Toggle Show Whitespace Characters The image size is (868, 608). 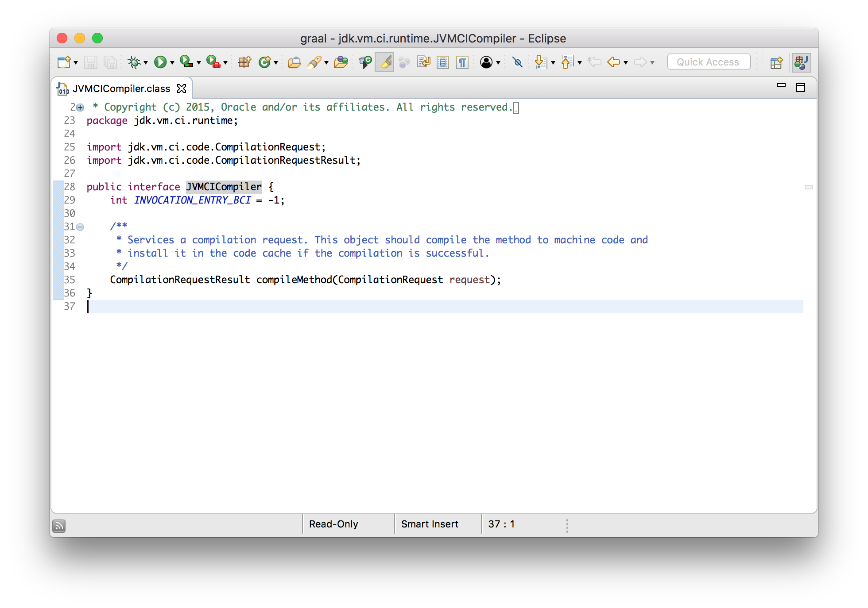pyautogui.click(x=462, y=62)
